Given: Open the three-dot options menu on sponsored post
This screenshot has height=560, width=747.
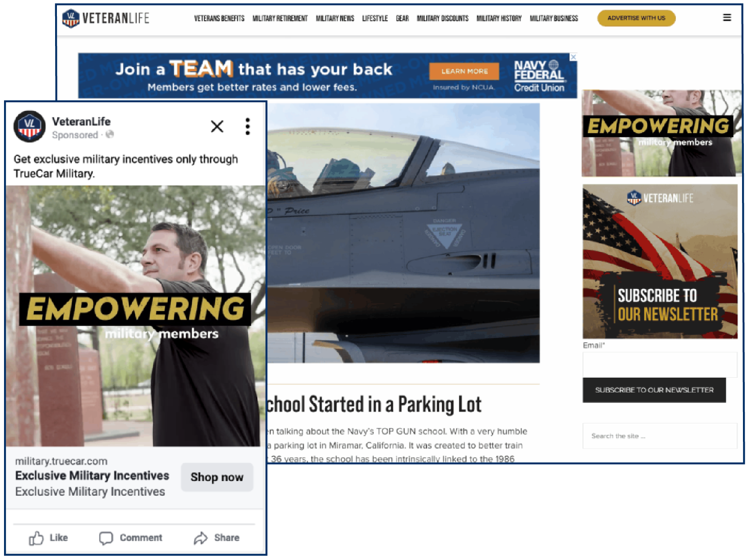Looking at the screenshot, I should pos(247,126).
